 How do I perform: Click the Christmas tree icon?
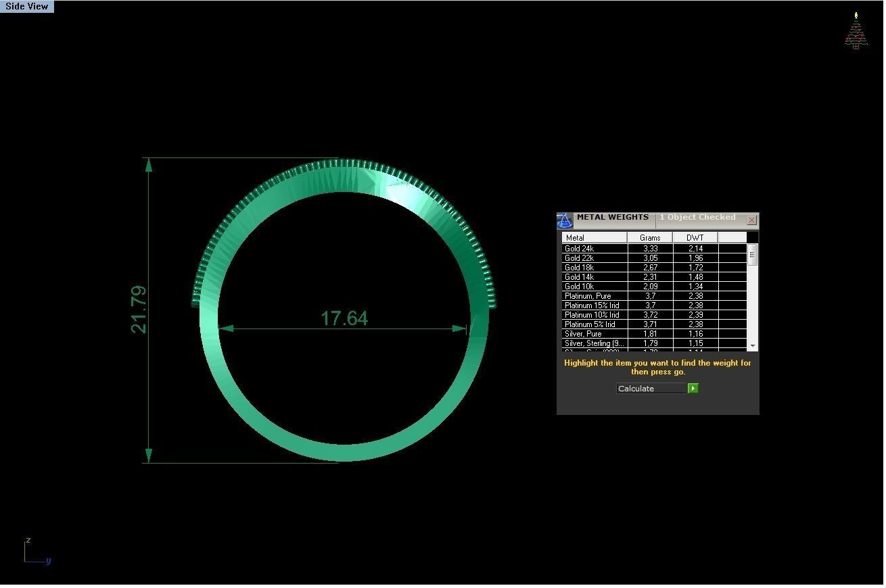coord(856,31)
